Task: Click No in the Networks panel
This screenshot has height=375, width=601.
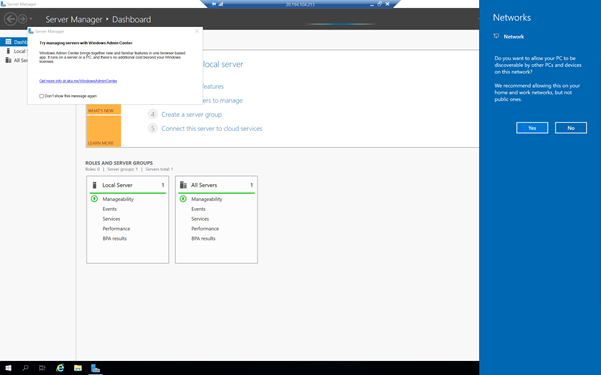Action: click(571, 128)
